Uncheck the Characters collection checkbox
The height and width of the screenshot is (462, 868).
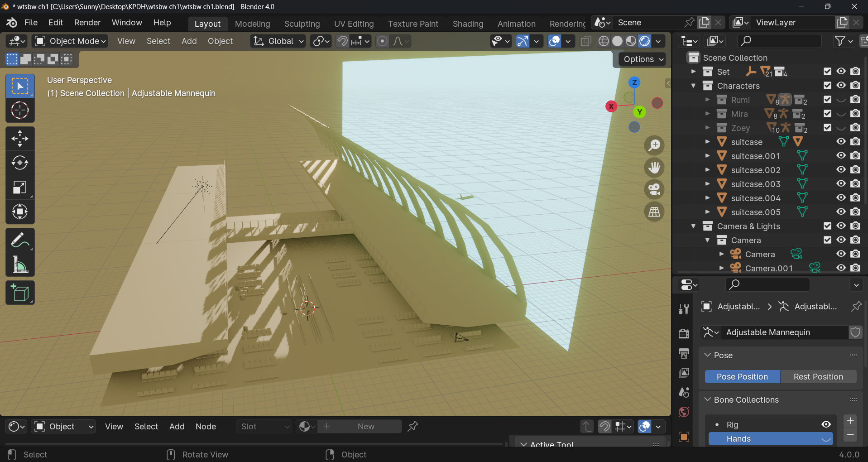pyautogui.click(x=827, y=86)
